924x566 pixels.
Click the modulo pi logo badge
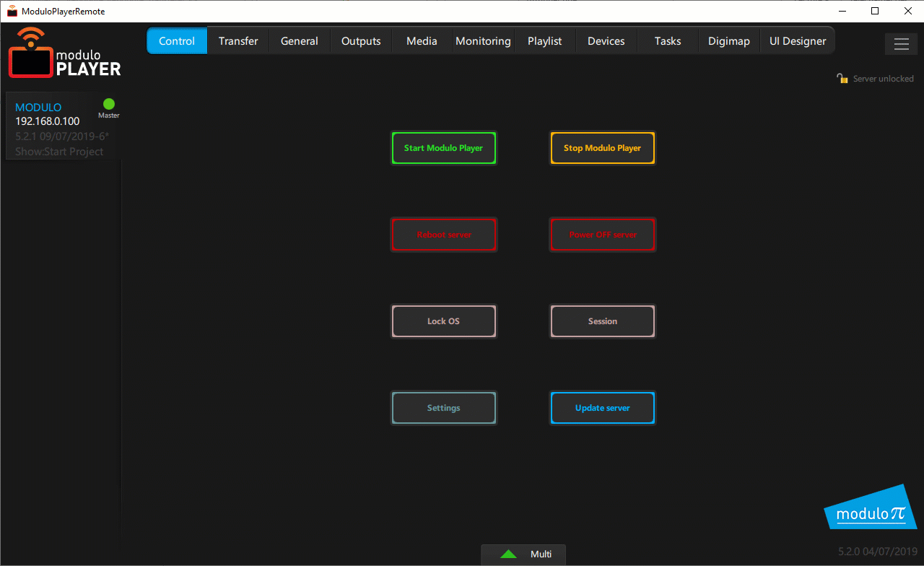coord(871,508)
